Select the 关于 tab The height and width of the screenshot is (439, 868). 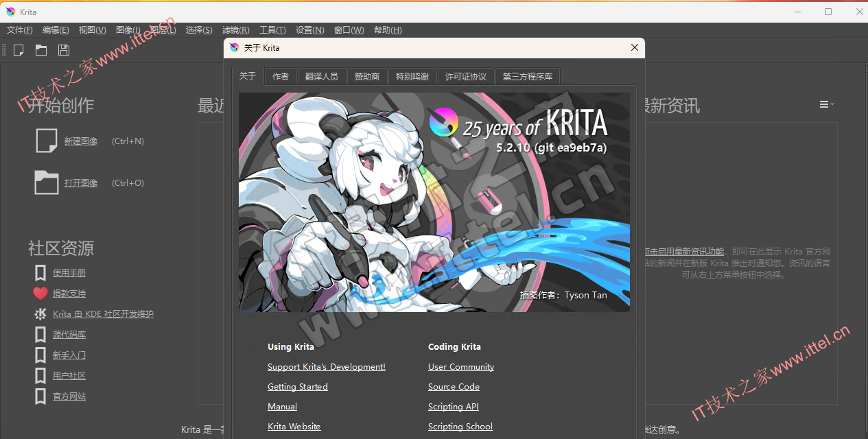[248, 76]
